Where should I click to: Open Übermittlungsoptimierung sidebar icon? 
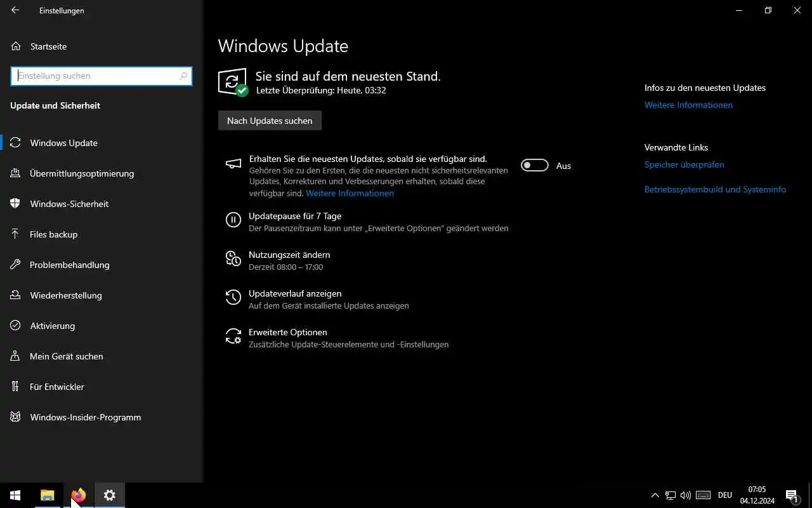16,173
